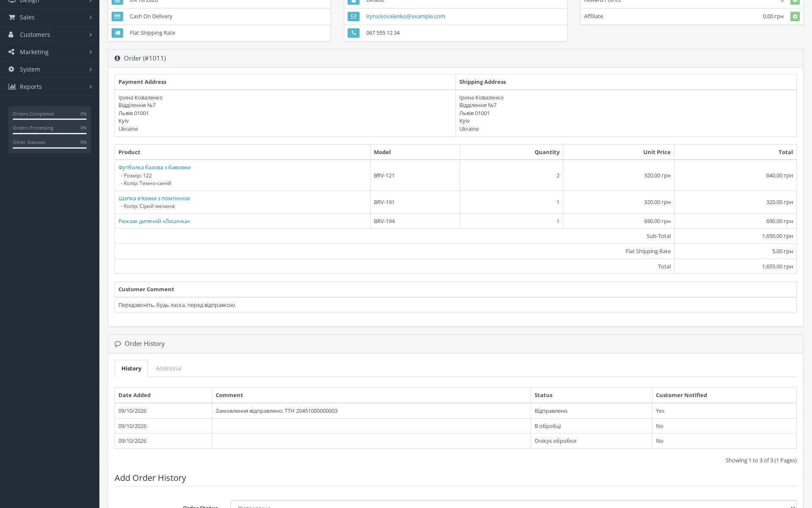
Task: Expand the Sales menu chevron
Action: coord(91,17)
